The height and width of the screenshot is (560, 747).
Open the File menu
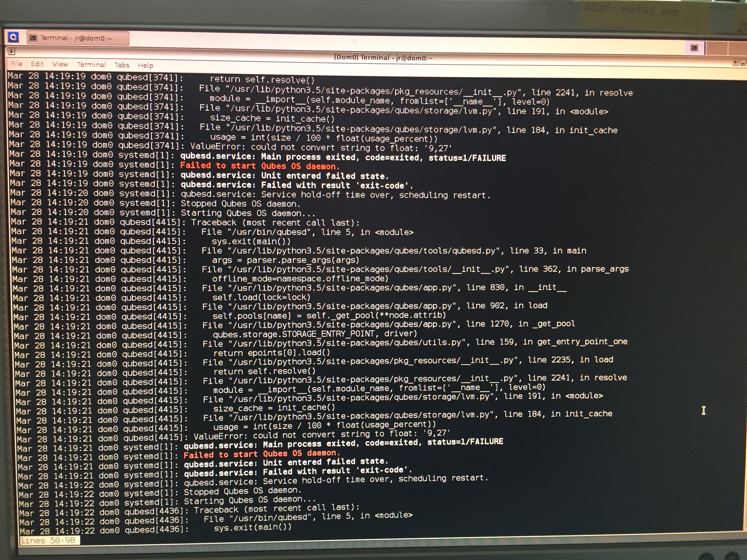16,64
